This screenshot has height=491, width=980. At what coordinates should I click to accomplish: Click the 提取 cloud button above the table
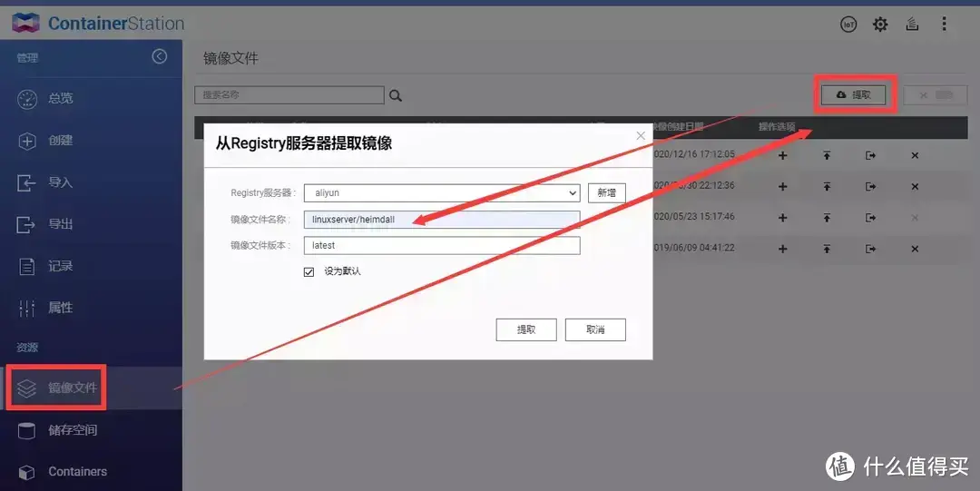[x=853, y=94]
